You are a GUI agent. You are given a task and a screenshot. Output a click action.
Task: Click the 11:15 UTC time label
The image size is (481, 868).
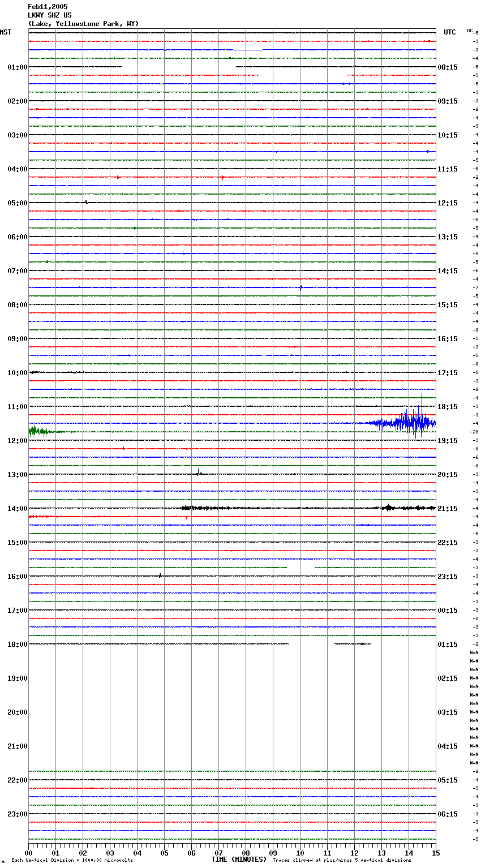pyautogui.click(x=448, y=169)
